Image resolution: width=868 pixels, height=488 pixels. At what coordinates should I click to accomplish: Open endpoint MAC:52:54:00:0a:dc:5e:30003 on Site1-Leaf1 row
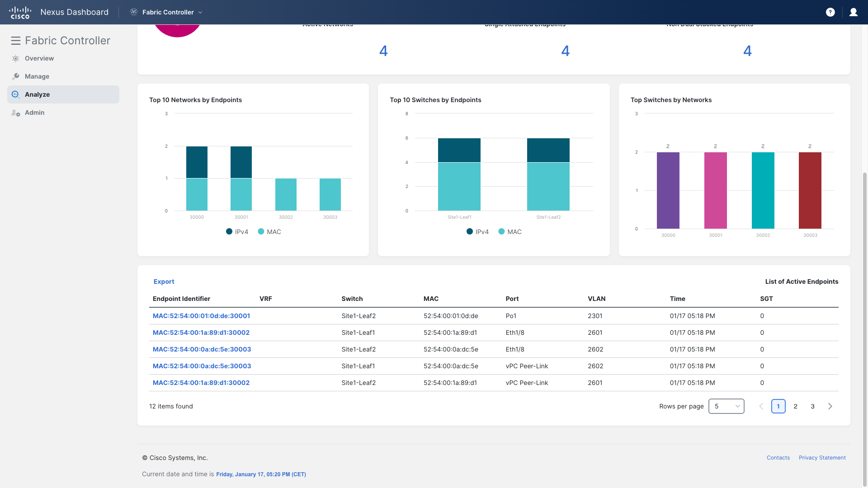tap(202, 366)
